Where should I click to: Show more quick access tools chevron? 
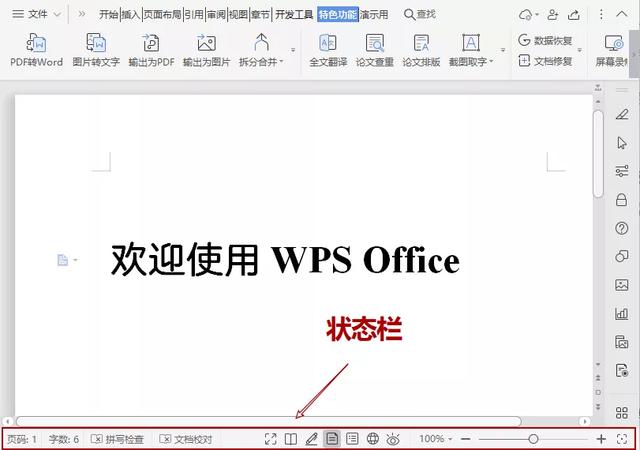[x=82, y=14]
